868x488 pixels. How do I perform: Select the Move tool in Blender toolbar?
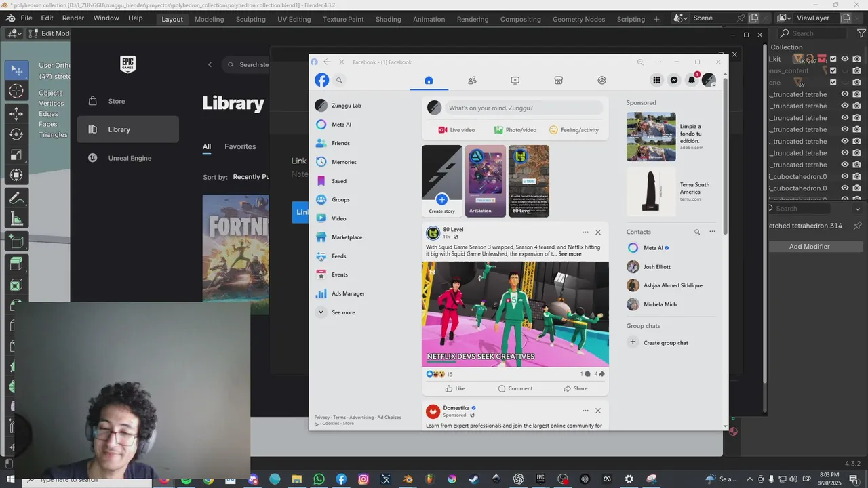16,113
